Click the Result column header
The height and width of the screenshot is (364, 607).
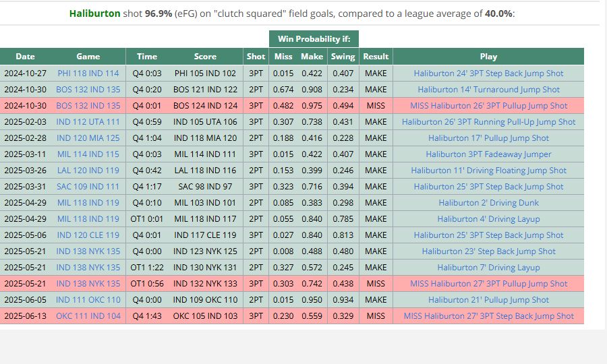[376, 57]
